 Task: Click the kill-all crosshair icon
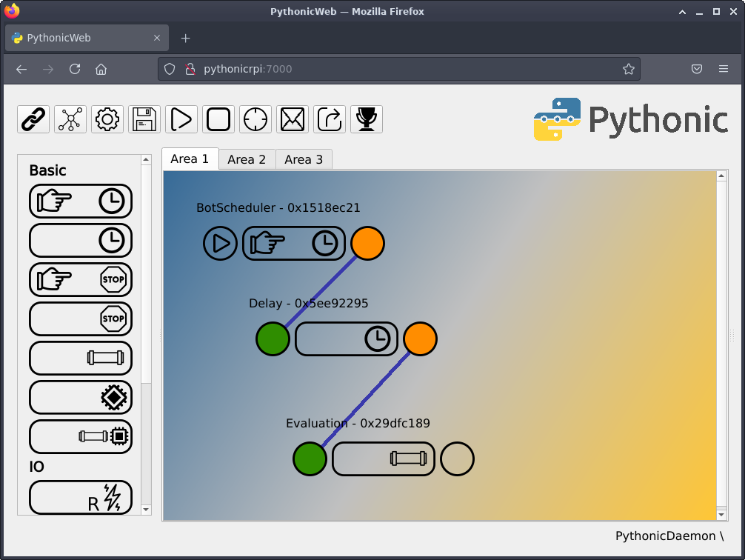[x=255, y=119]
